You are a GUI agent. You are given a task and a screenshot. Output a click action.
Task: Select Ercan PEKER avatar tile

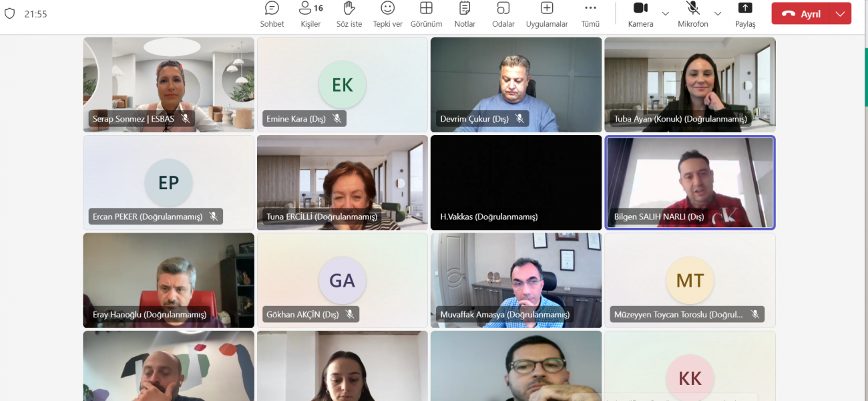coord(168,182)
